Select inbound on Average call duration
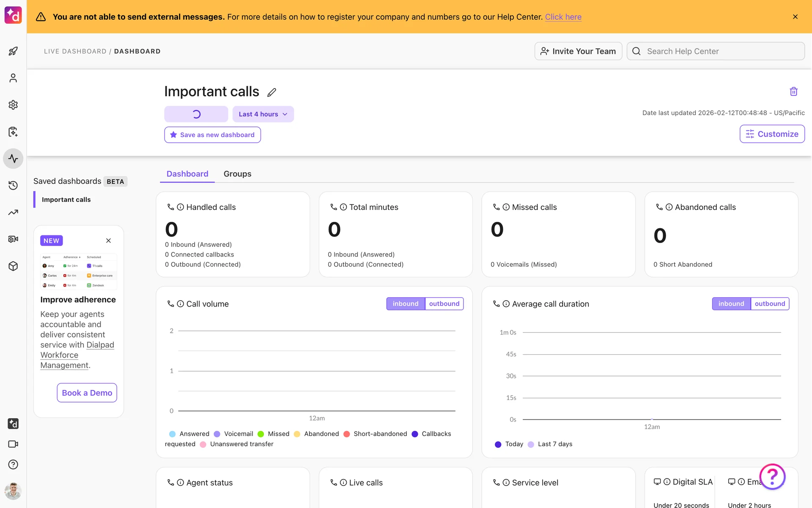 731,304
